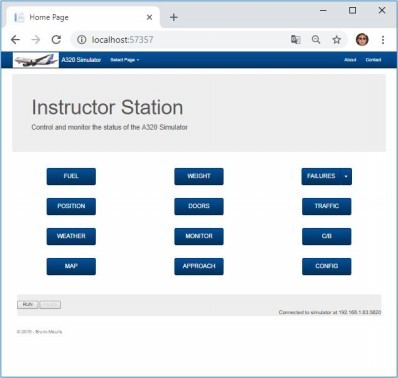Screen dimensions: 398x378
Task: Open the TRAFFIC page
Action: pos(327,206)
